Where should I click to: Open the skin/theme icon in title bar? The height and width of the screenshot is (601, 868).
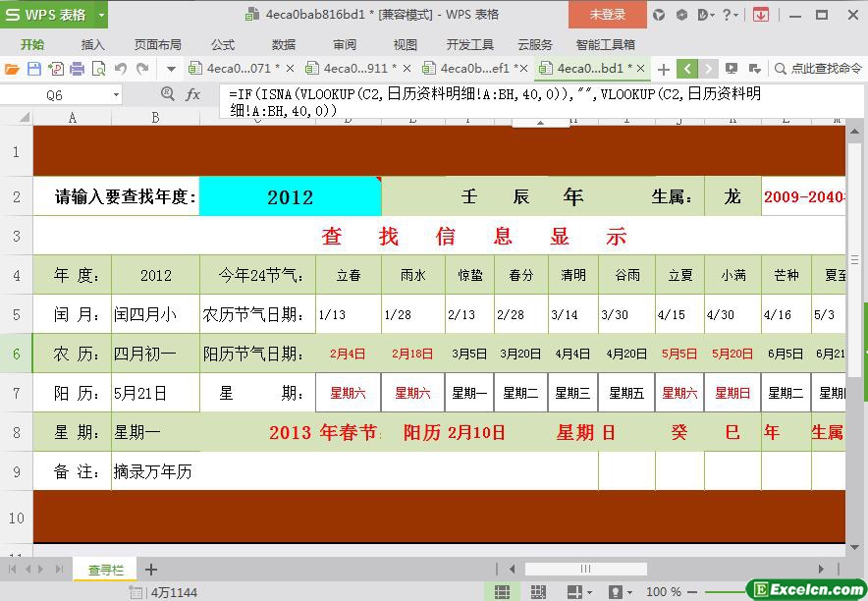pos(659,15)
